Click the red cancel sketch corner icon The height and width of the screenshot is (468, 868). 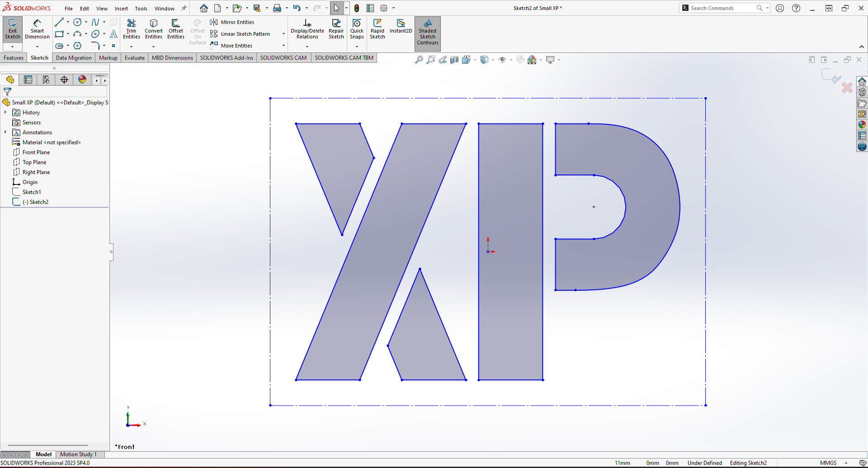pos(847,87)
